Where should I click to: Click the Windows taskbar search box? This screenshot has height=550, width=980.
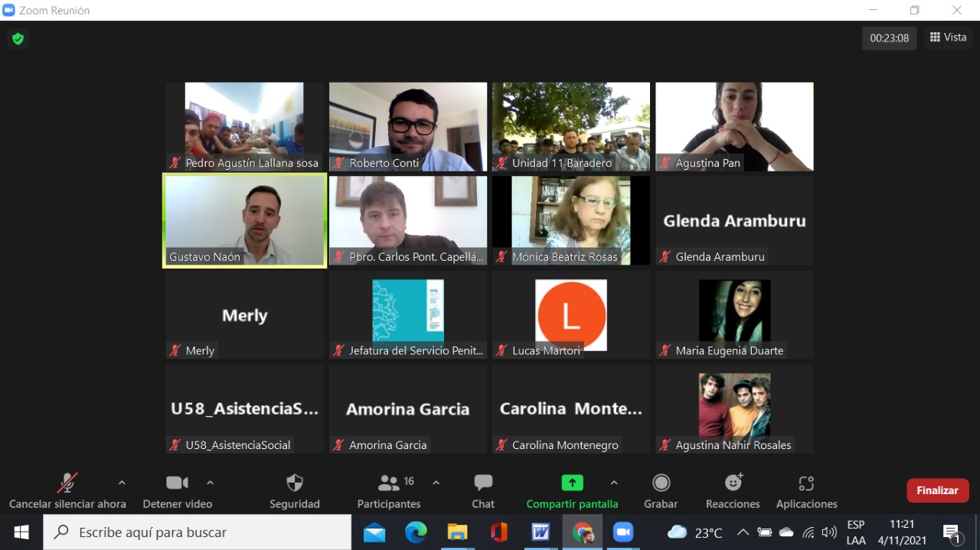[x=198, y=532]
